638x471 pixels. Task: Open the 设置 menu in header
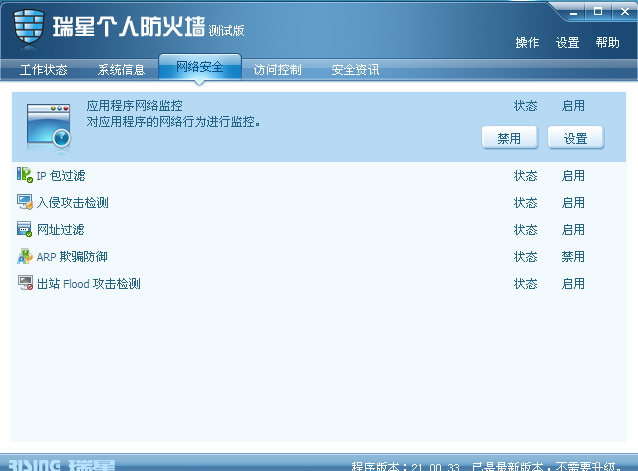pos(567,43)
